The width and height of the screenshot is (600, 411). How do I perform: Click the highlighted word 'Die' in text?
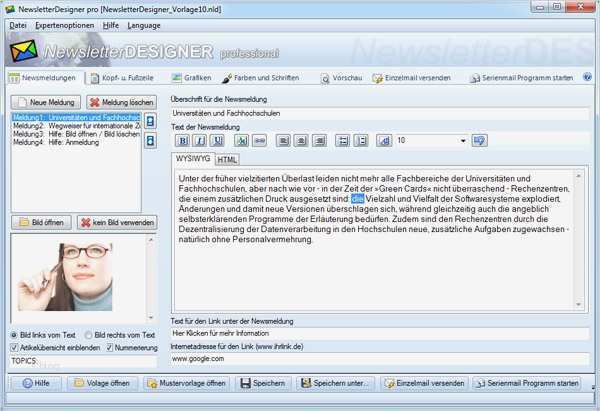point(357,199)
